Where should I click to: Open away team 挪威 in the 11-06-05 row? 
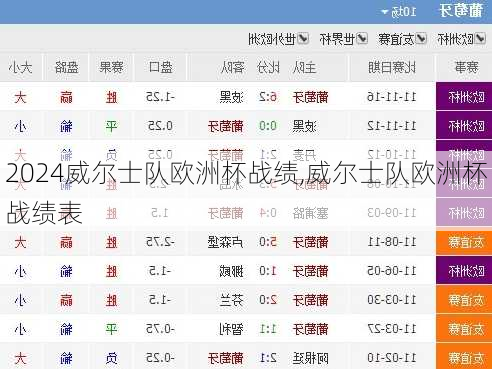(x=232, y=271)
